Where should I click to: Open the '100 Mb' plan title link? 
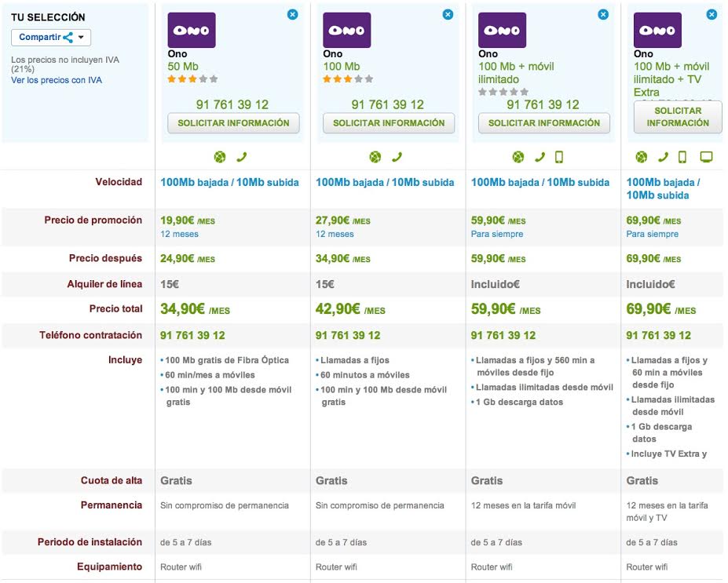pyautogui.click(x=342, y=67)
